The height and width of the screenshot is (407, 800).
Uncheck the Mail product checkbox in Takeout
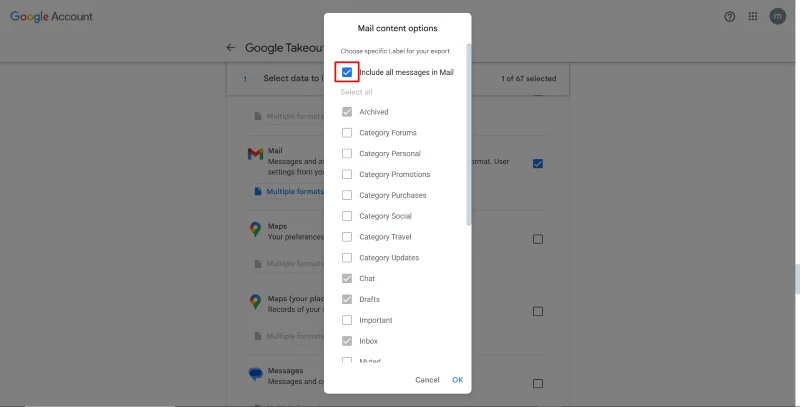point(538,164)
